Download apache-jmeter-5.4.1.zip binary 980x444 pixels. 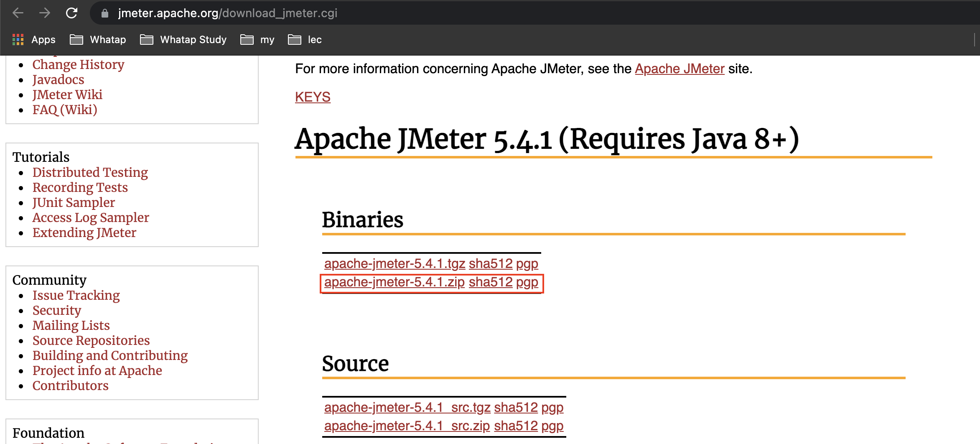point(394,282)
